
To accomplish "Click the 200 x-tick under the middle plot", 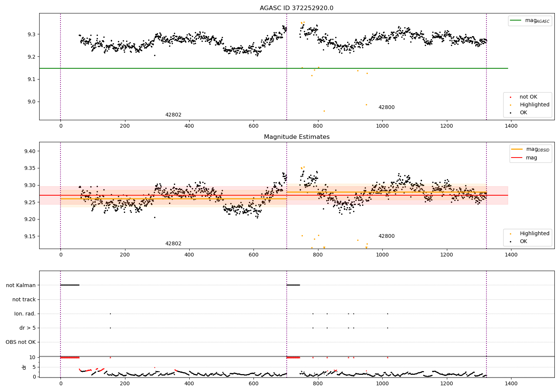I will coord(125,255).
